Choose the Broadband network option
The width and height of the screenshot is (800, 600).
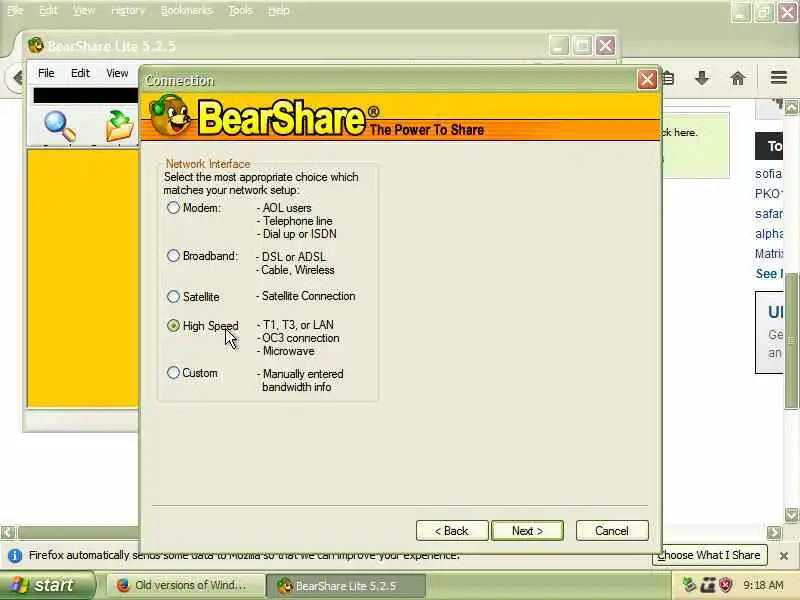click(x=173, y=256)
